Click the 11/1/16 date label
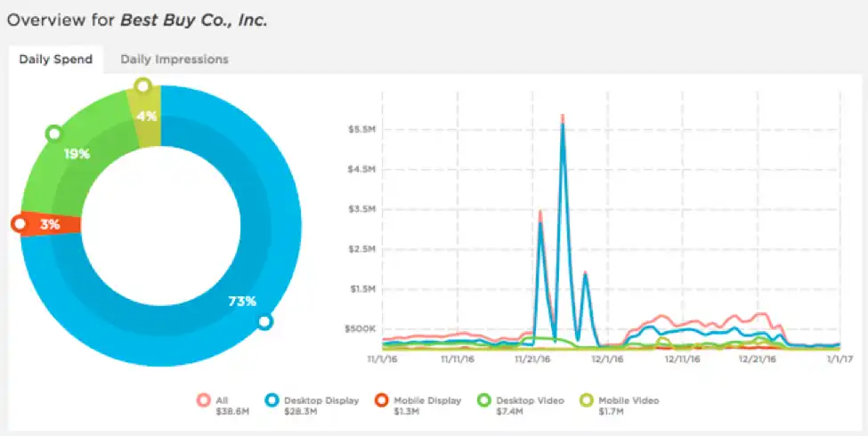The width and height of the screenshot is (868, 436). [x=382, y=359]
